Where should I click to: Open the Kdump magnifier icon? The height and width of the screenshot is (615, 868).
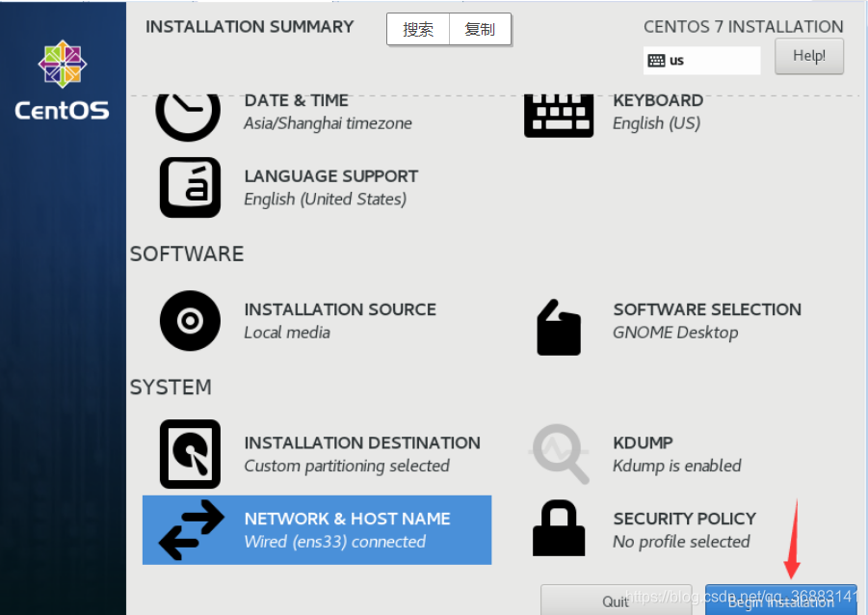point(561,454)
